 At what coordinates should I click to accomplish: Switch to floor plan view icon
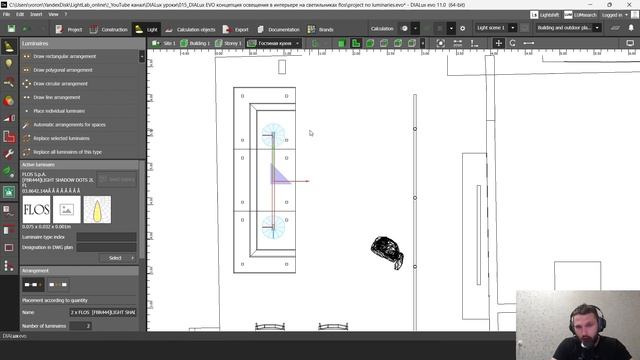[356, 43]
